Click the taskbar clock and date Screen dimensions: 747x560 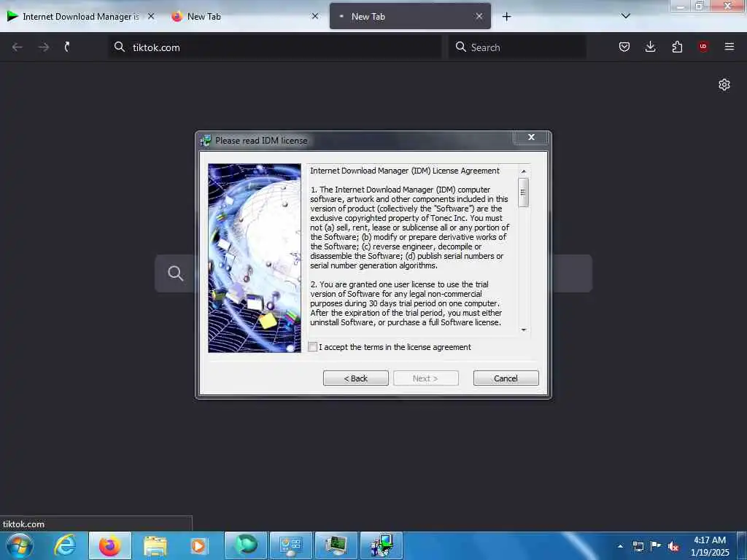(710, 546)
